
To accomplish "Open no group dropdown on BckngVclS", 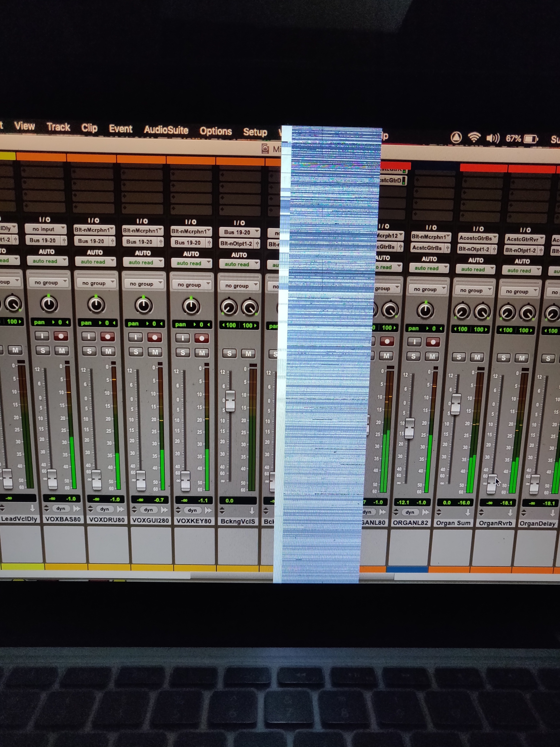I will point(239,286).
